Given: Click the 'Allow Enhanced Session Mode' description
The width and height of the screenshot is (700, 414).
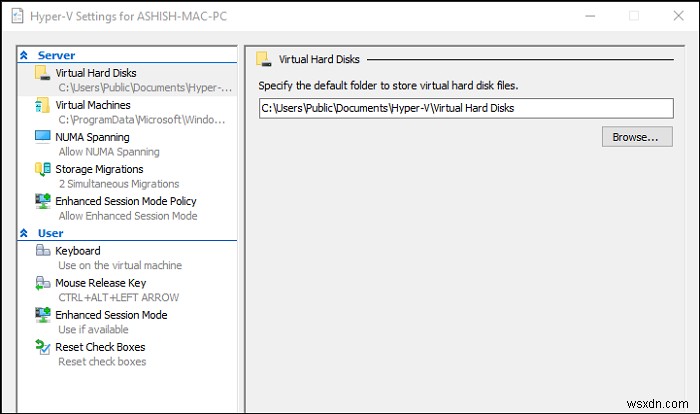Looking at the screenshot, I should point(128,216).
